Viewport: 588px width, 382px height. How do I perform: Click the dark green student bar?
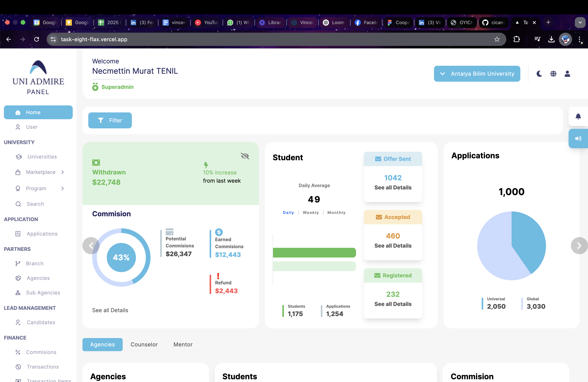pyautogui.click(x=314, y=252)
